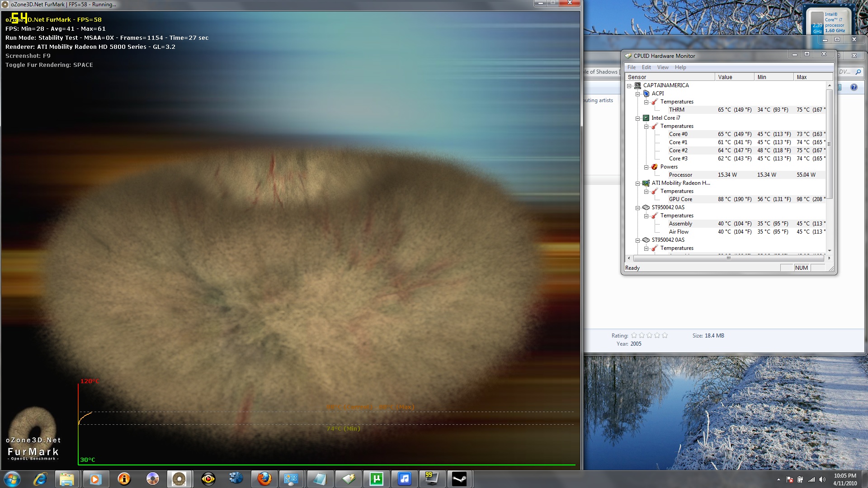Click the fifth rating star in background window
This screenshot has height=488, width=868.
665,335
